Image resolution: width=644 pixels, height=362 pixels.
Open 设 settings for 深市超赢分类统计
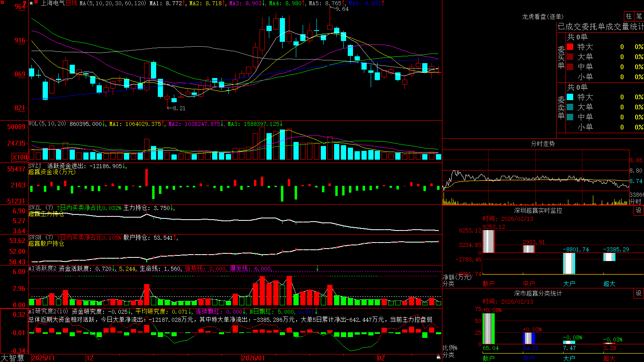coord(639,293)
